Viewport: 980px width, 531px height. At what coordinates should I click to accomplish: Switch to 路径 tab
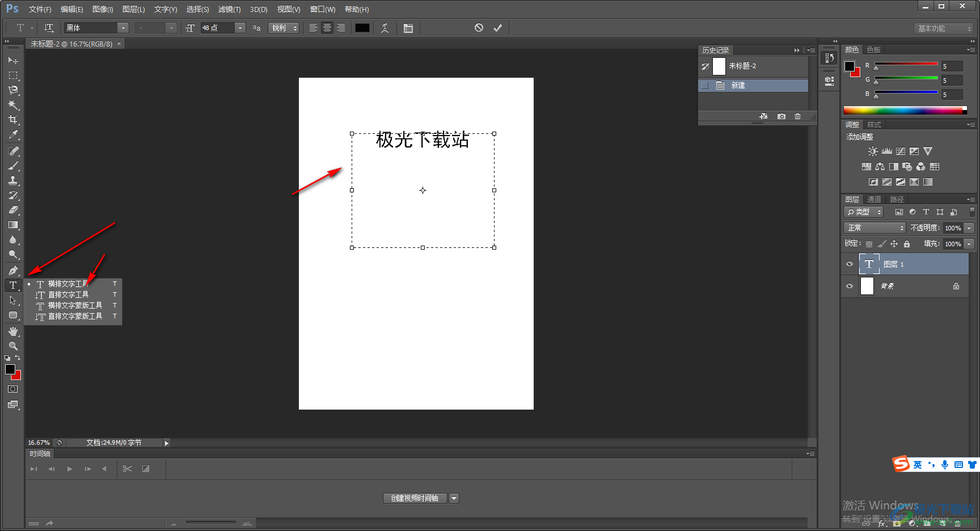point(897,199)
